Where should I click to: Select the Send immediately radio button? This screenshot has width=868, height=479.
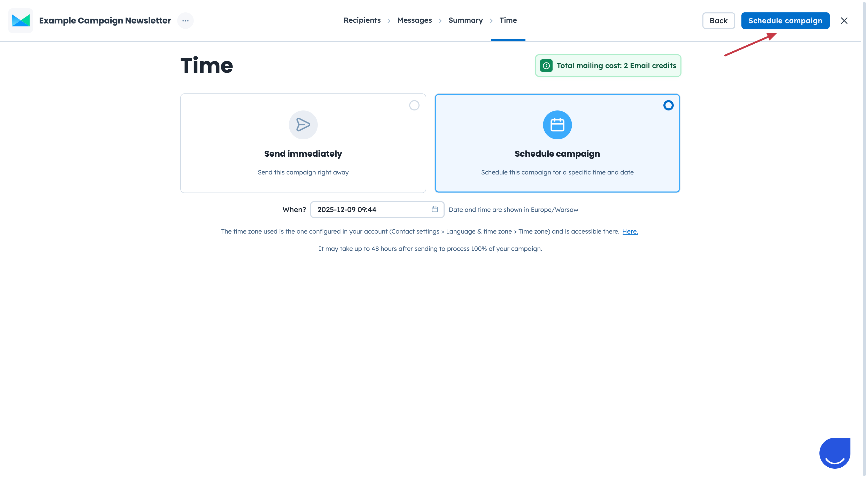414,105
